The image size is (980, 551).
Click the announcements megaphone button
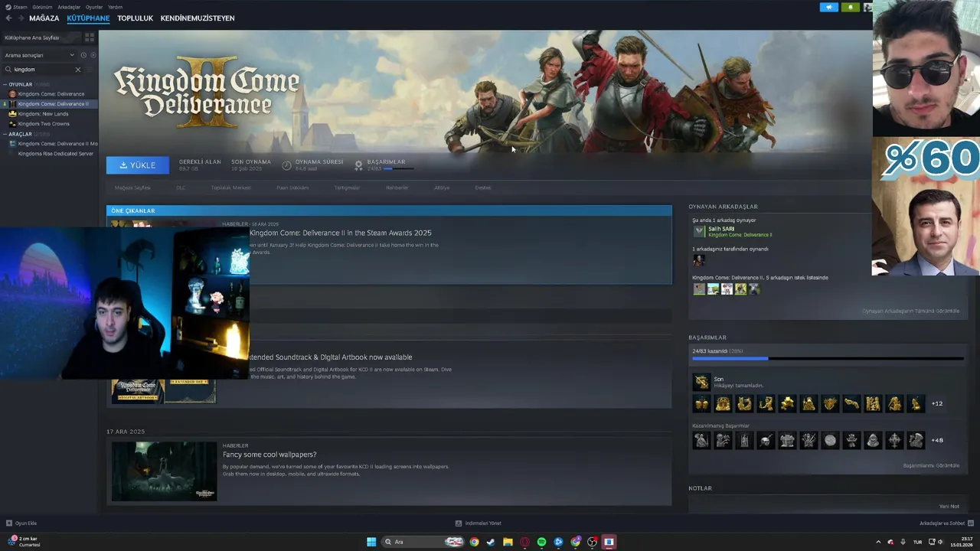[829, 7]
